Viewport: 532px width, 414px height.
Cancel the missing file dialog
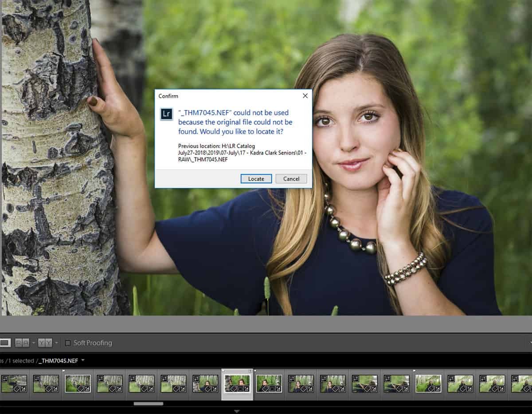coord(291,178)
